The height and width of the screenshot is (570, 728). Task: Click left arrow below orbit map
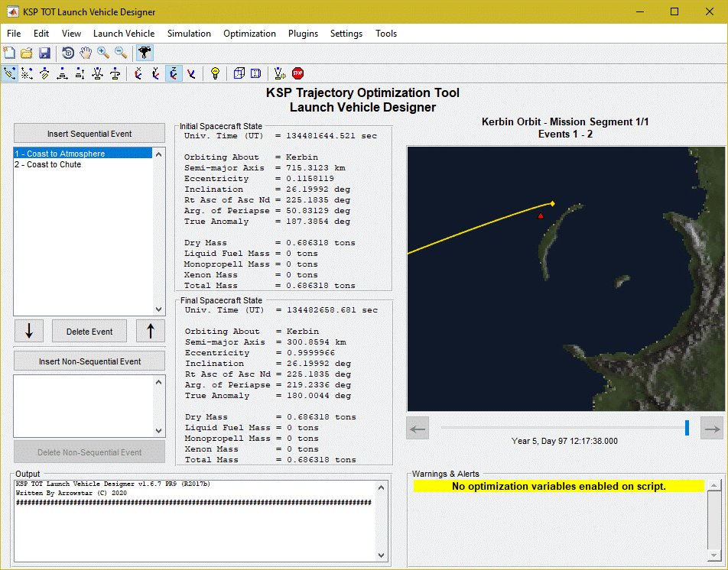(418, 428)
